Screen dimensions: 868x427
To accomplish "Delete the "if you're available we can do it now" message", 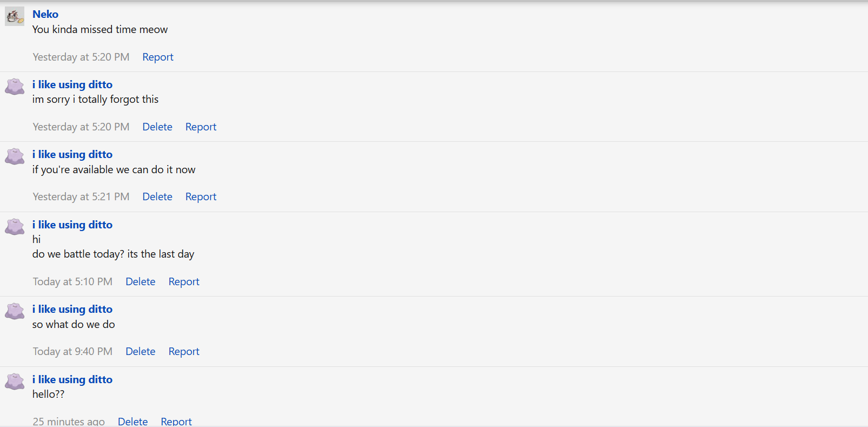I will (157, 196).
